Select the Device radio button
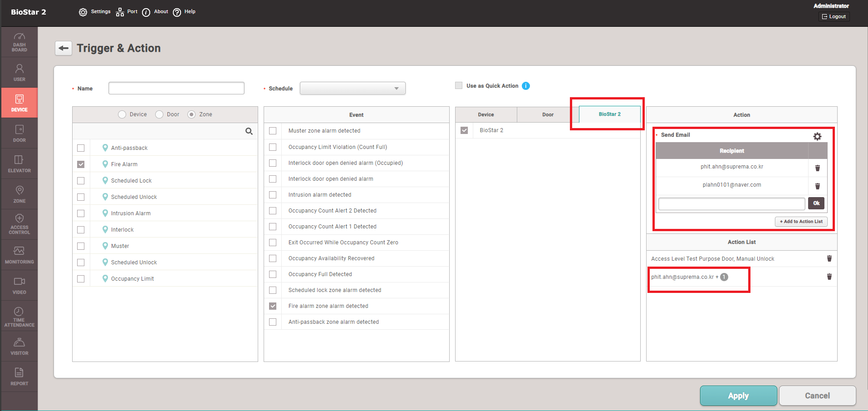Image resolution: width=868 pixels, height=411 pixels. [x=122, y=114]
